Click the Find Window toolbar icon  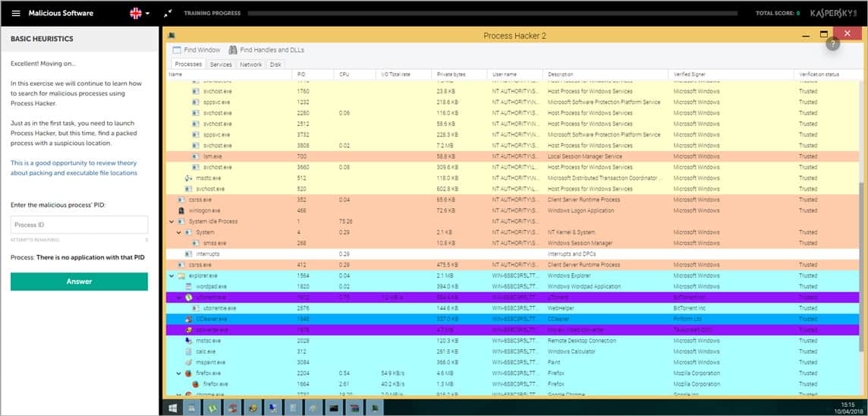click(177, 50)
